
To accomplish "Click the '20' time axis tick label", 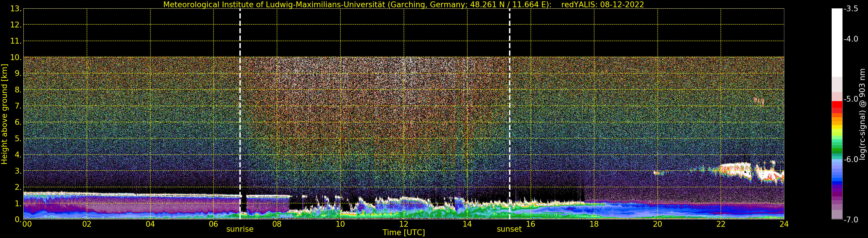I will tap(657, 224).
